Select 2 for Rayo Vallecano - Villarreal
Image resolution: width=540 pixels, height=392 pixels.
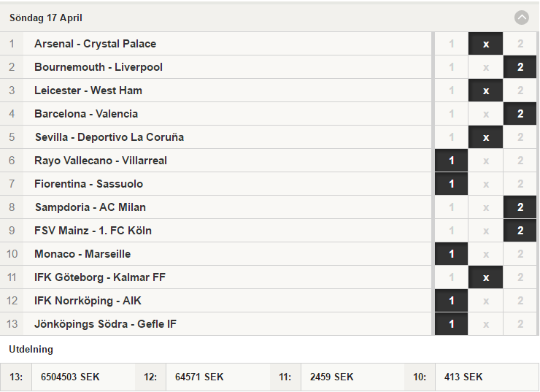pos(520,161)
